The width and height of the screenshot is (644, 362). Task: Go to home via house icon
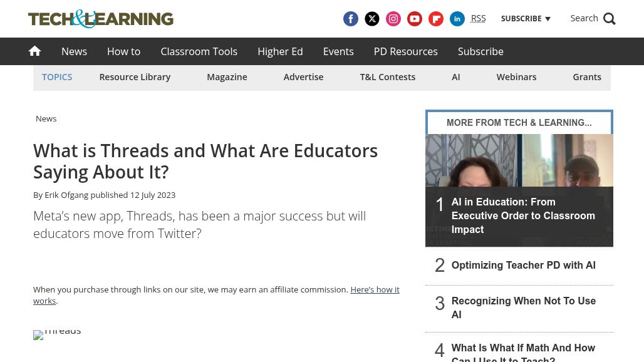coord(34,51)
